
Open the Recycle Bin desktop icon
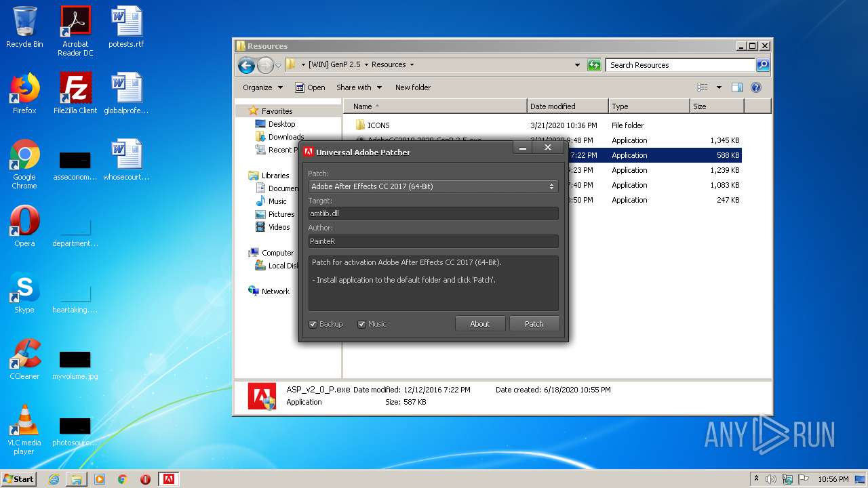click(24, 27)
